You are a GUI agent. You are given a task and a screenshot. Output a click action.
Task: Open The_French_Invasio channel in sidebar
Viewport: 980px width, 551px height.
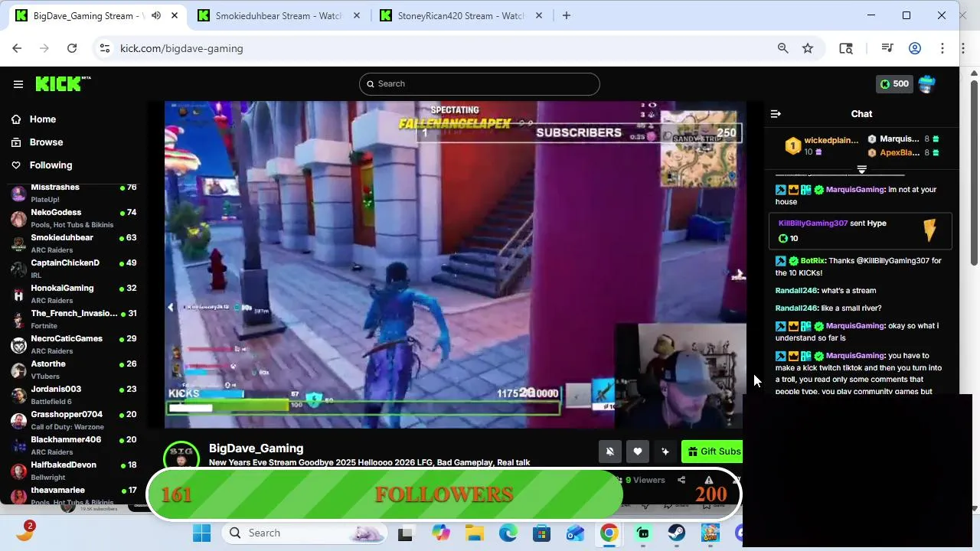pos(73,319)
